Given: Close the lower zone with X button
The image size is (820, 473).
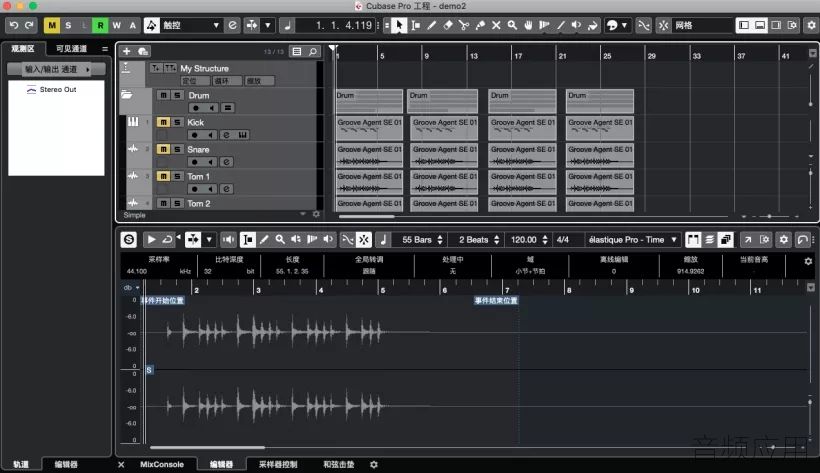Looking at the screenshot, I should [x=121, y=464].
